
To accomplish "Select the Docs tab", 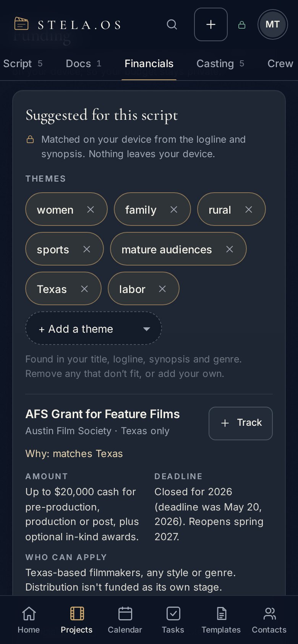I will [x=83, y=64].
